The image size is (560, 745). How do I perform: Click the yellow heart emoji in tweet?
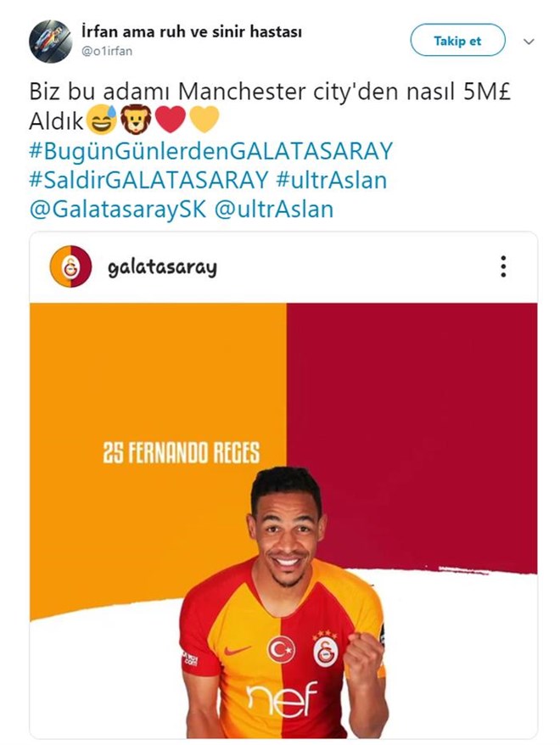point(204,120)
